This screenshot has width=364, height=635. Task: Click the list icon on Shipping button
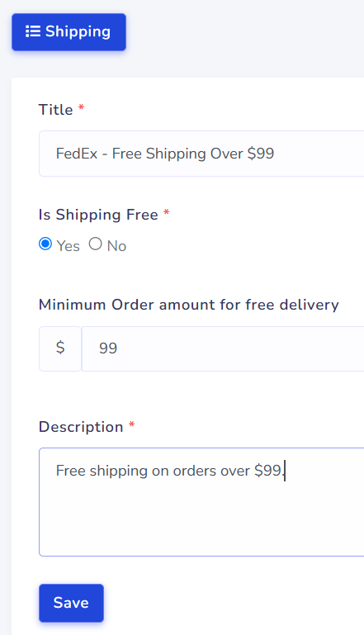pos(33,31)
